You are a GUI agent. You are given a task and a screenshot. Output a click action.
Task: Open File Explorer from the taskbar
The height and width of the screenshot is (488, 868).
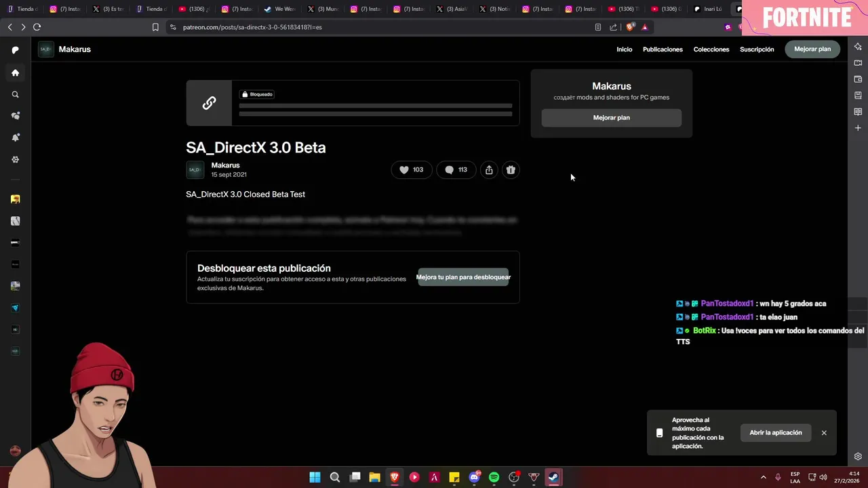click(x=374, y=477)
